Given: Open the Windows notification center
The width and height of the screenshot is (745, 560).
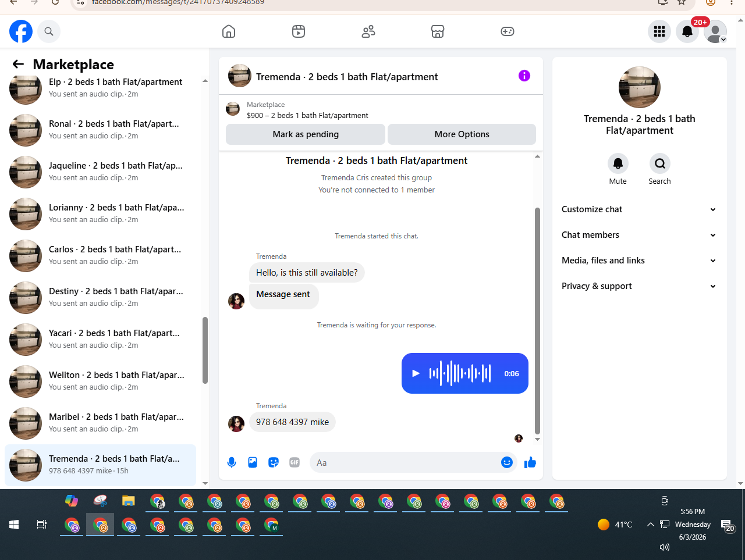Looking at the screenshot, I should pos(727,526).
